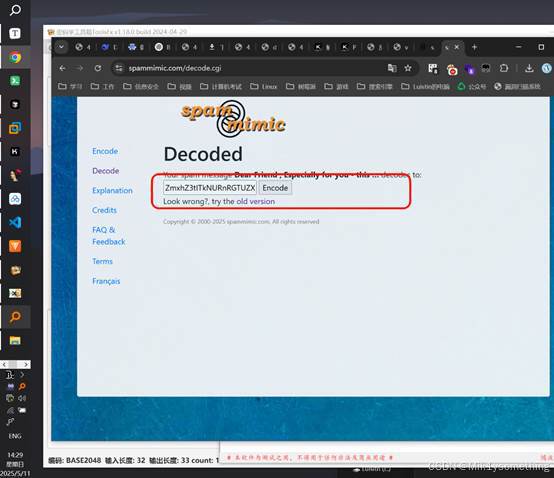This screenshot has width=554, height=478.
Task: Open the Explanation page link
Action: coord(112,190)
